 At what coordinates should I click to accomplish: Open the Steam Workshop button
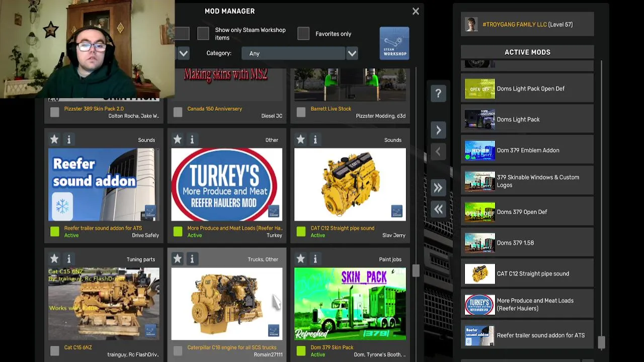[394, 43]
